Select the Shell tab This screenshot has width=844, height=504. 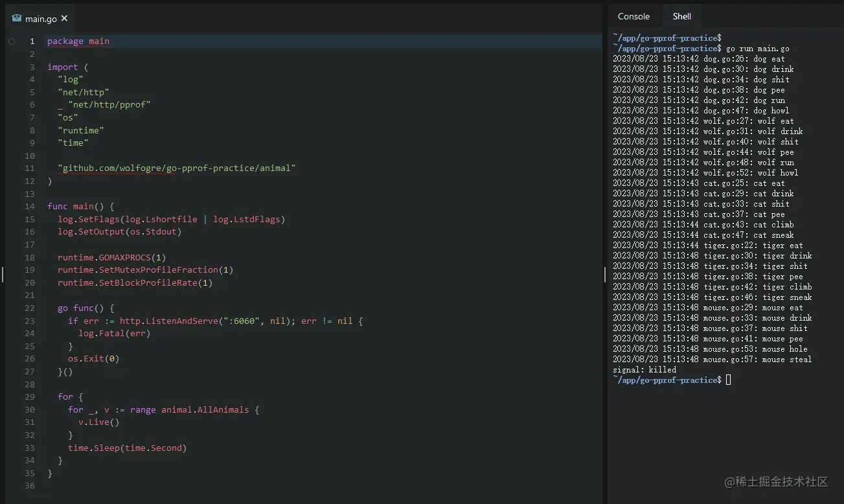coord(681,16)
